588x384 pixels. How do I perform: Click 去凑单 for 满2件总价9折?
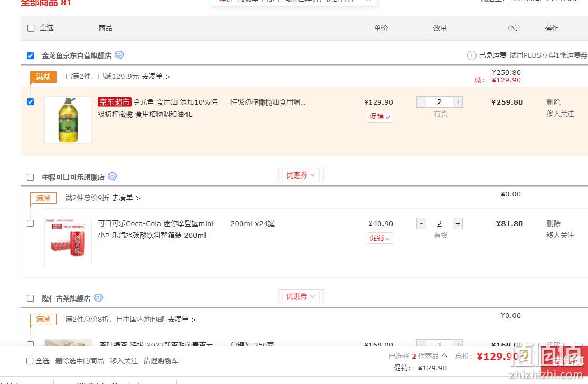coord(126,198)
